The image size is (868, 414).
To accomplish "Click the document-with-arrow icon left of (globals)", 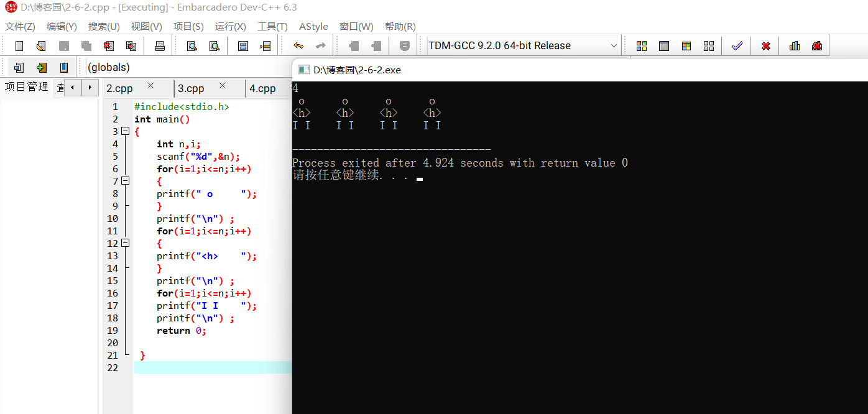I will coord(19,68).
